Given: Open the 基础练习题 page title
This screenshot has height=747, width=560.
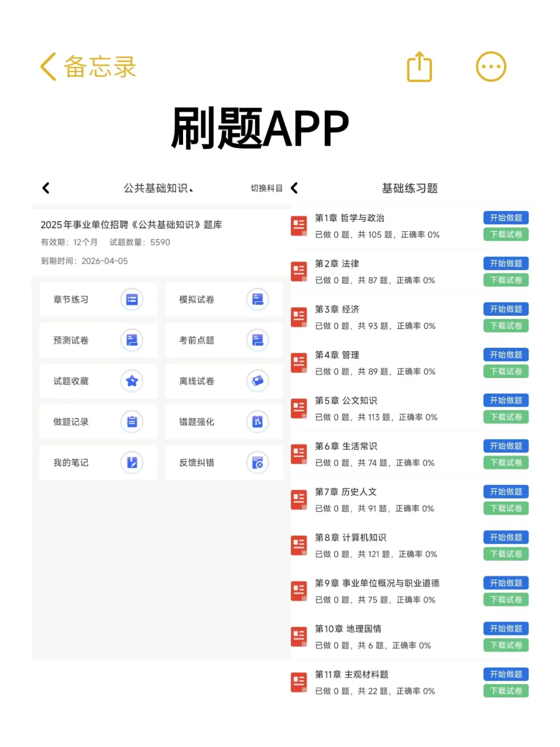Looking at the screenshot, I should coord(409,188).
